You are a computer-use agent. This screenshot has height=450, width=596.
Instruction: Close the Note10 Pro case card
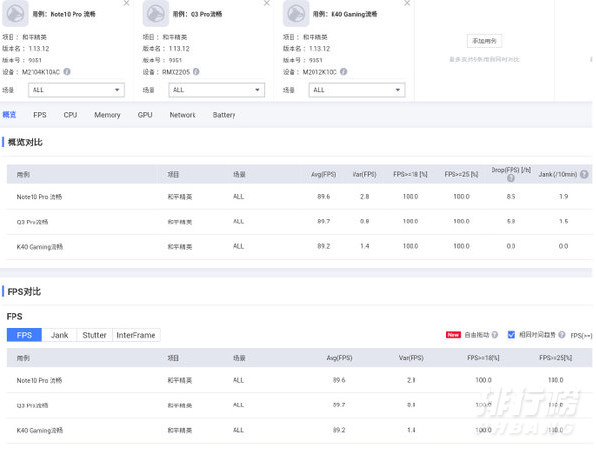[127, 3]
